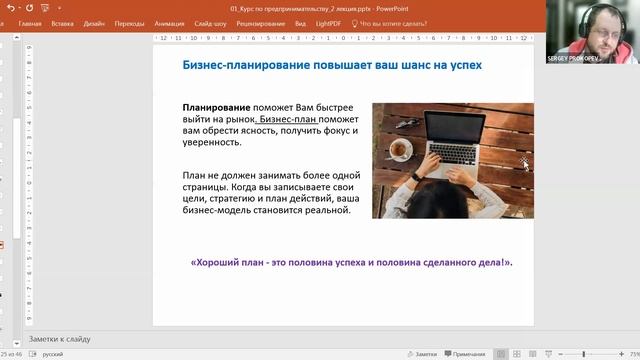Open the Главная ribbon tab
This screenshot has height=360, width=640.
30,24
